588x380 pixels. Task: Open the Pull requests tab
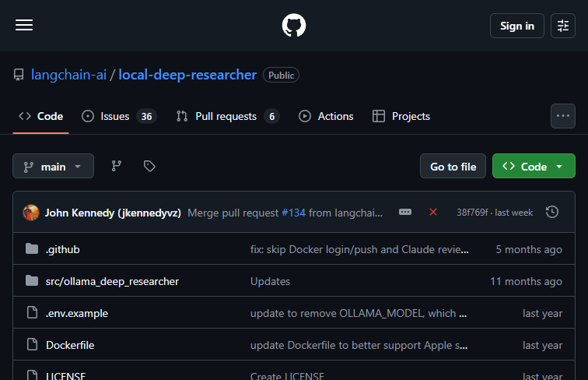(x=229, y=116)
